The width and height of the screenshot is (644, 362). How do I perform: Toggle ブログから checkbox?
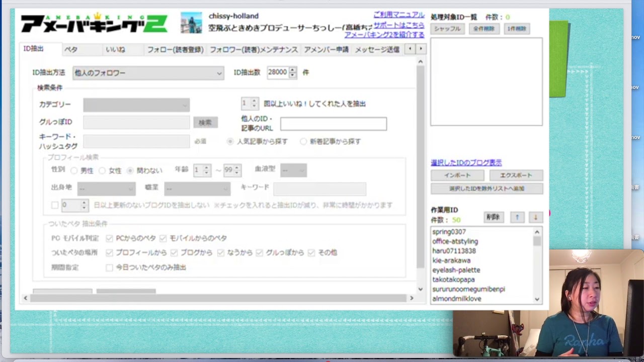(174, 253)
